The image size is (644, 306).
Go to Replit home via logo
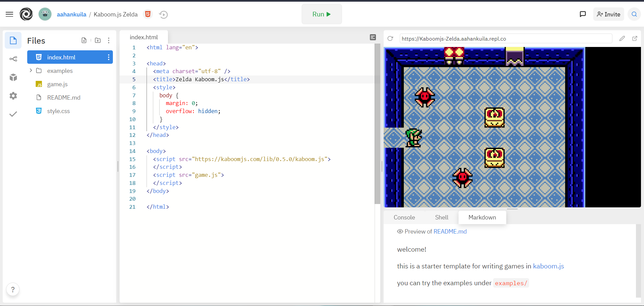[26, 14]
